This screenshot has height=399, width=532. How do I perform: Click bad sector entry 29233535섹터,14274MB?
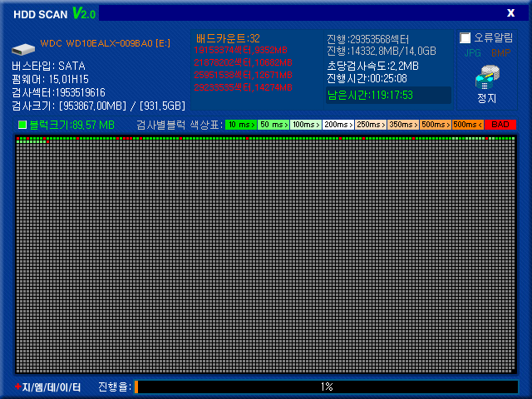tap(243, 87)
